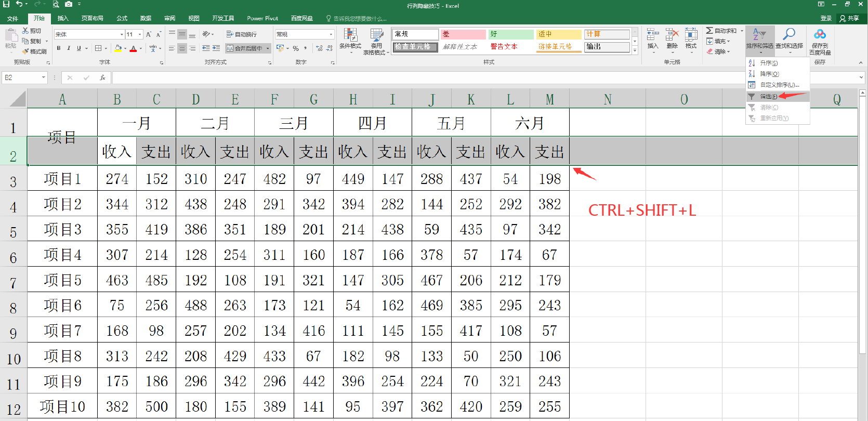Switch to the Data (数据) tab
Screen dimensions: 868x421
click(146, 18)
